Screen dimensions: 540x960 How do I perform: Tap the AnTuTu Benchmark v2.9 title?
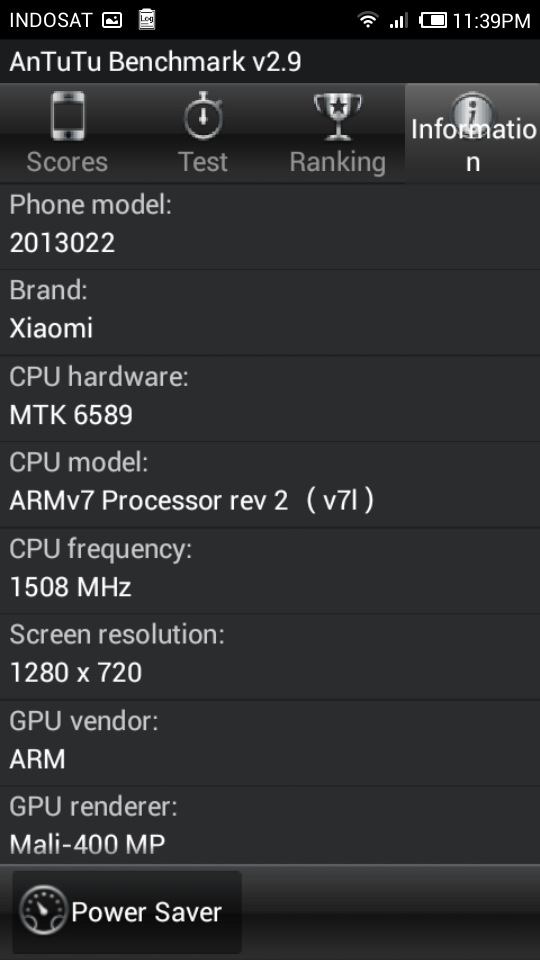pos(156,61)
